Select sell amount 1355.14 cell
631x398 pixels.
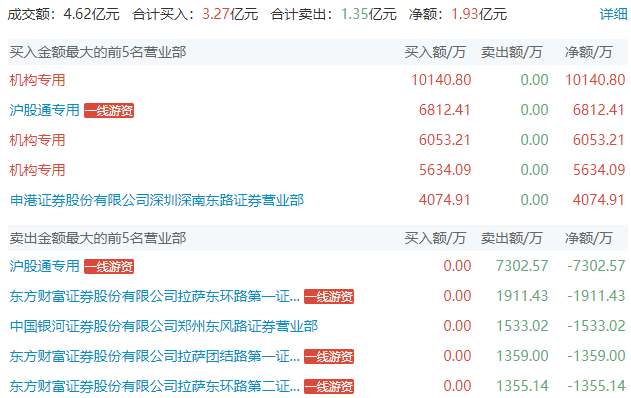522,386
